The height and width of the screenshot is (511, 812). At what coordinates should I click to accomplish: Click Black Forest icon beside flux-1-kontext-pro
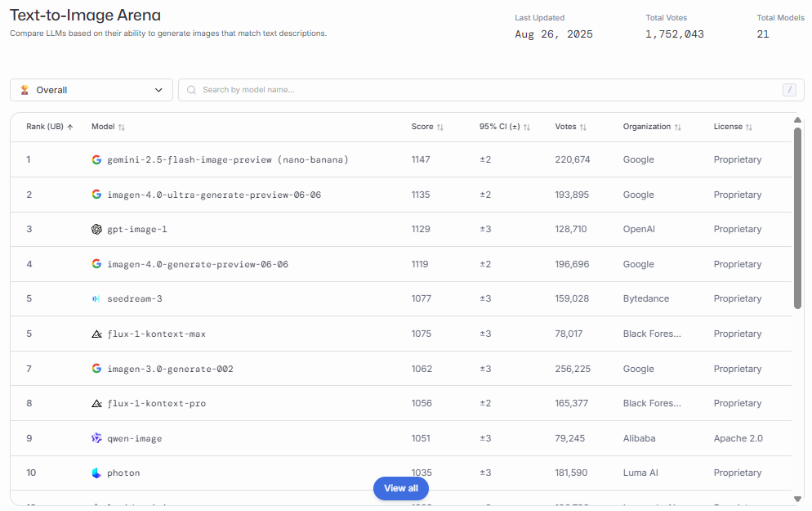coord(96,403)
